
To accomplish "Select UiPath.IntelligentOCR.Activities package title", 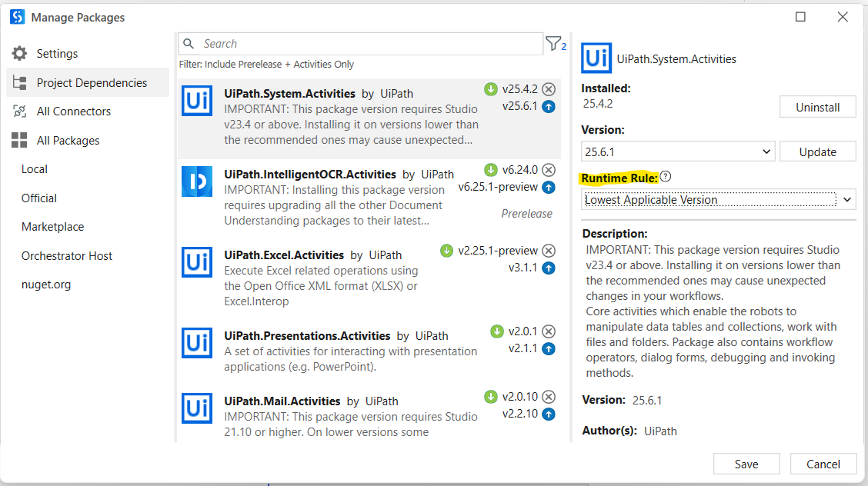I will coord(310,174).
